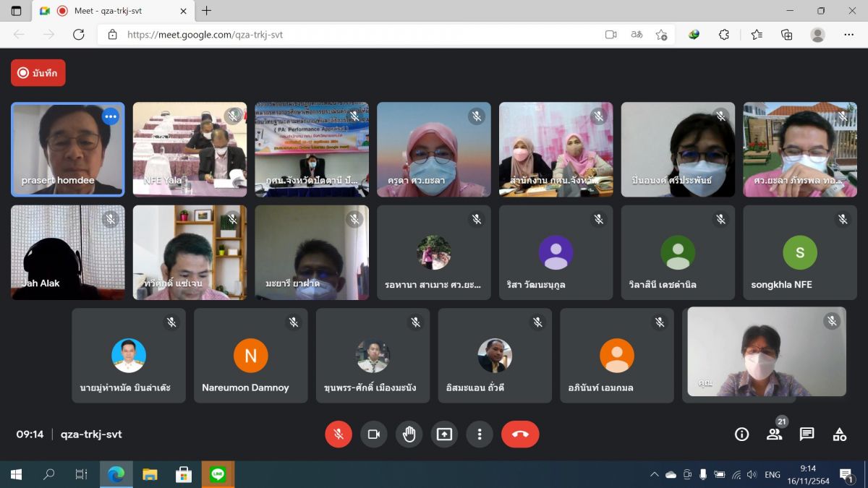Open the chat panel
The image size is (868, 488).
(x=807, y=434)
